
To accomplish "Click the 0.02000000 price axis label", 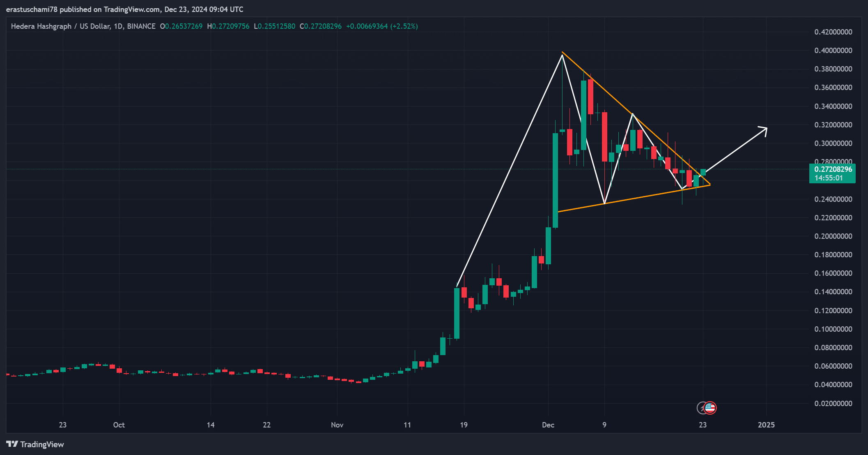I will [x=834, y=404].
